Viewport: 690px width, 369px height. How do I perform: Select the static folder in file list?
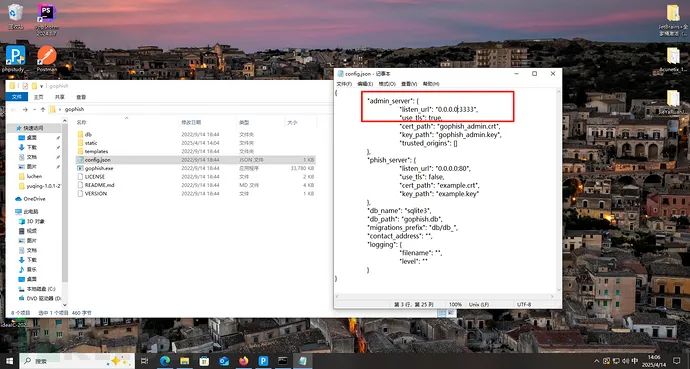(x=195, y=143)
